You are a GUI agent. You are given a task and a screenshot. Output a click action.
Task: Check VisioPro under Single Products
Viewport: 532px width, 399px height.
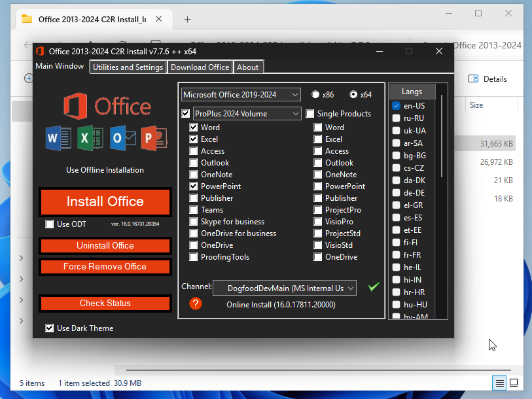317,222
